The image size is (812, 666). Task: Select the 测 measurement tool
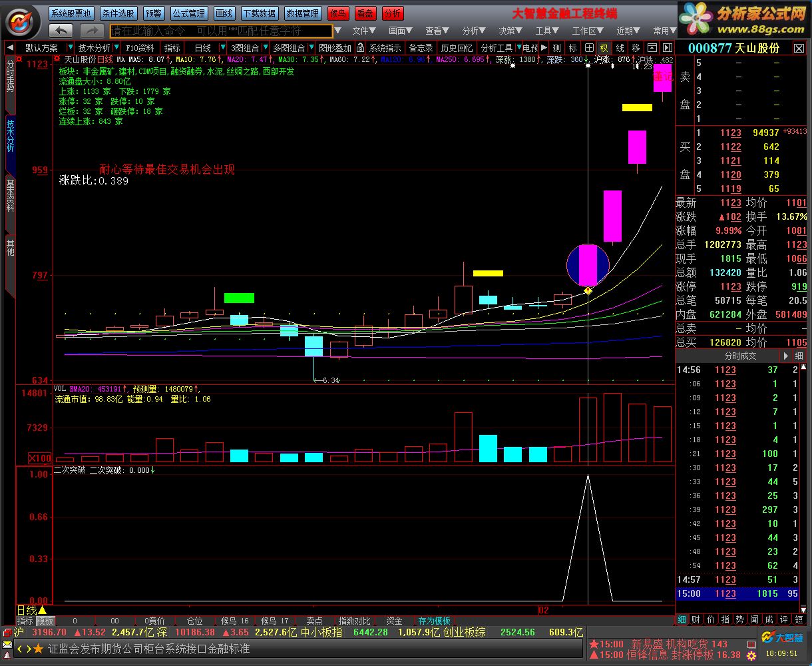click(x=556, y=48)
